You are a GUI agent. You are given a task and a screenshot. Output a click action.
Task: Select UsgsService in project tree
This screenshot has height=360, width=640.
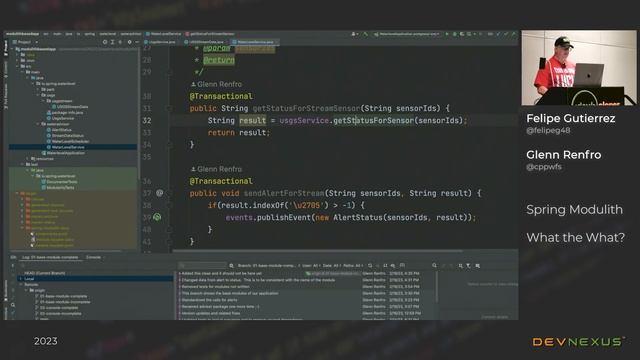tap(60, 118)
